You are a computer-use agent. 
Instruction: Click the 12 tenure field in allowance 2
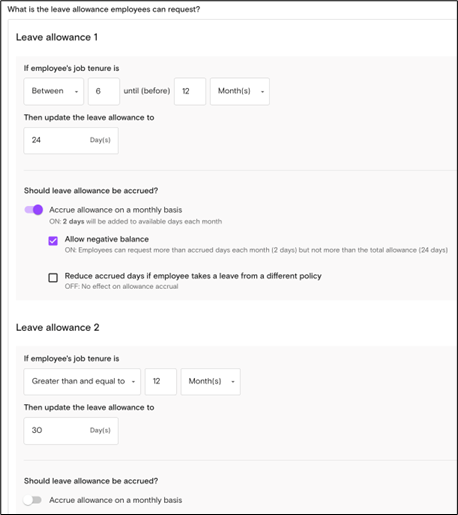[161, 381]
